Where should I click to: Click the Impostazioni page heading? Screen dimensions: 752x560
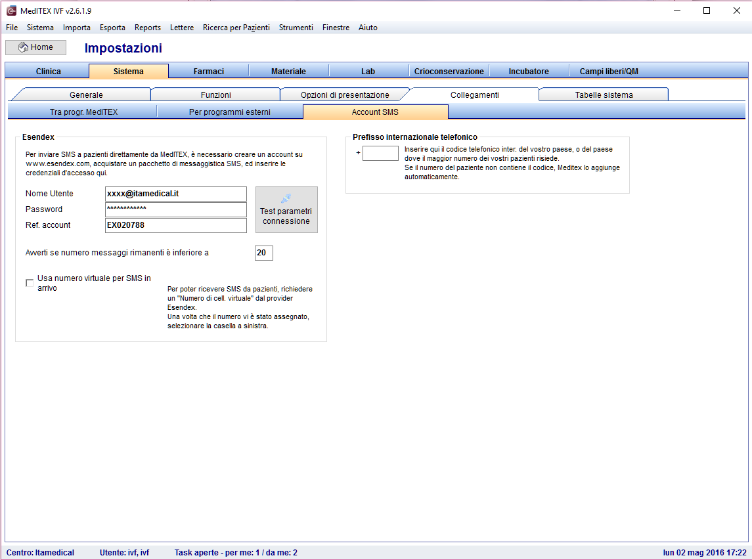coord(123,48)
